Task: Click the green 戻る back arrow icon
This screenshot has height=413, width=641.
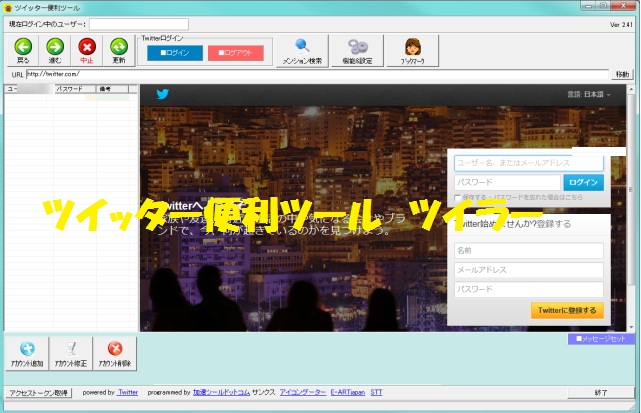Action: 23,46
